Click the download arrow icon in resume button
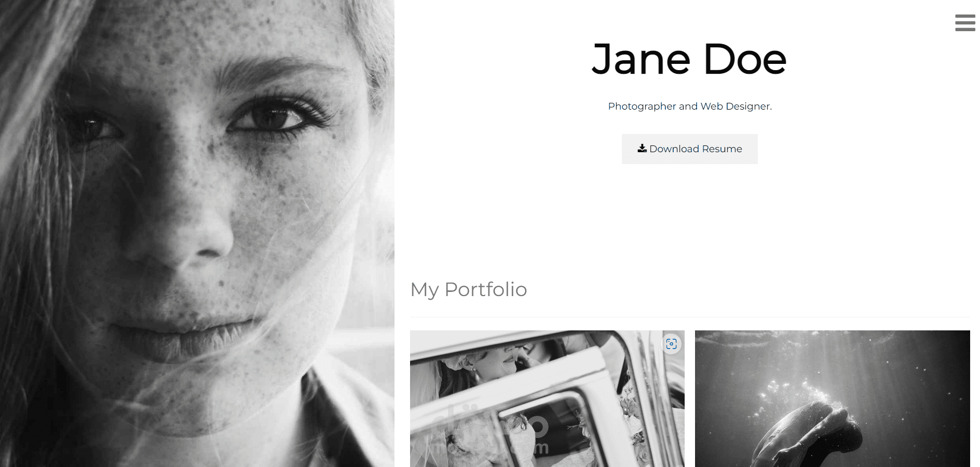Screen dimensions: 980x467 click(x=642, y=149)
